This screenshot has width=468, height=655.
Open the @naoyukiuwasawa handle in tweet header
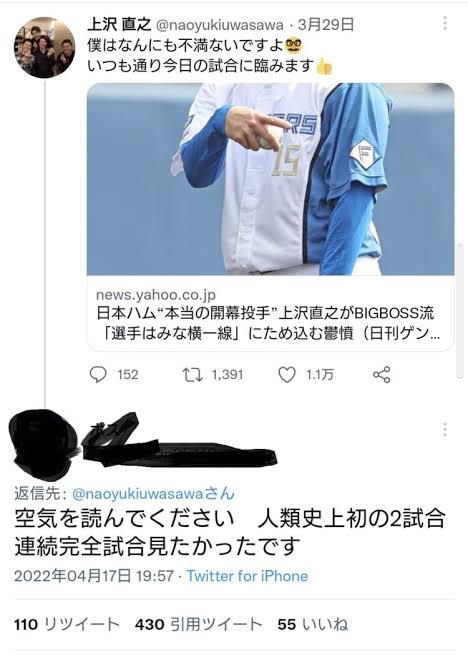click(220, 25)
